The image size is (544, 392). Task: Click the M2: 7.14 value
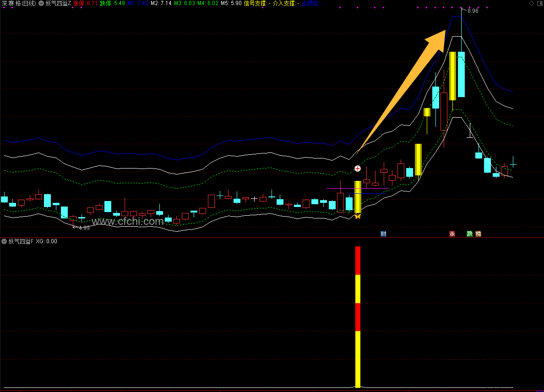pos(161,4)
